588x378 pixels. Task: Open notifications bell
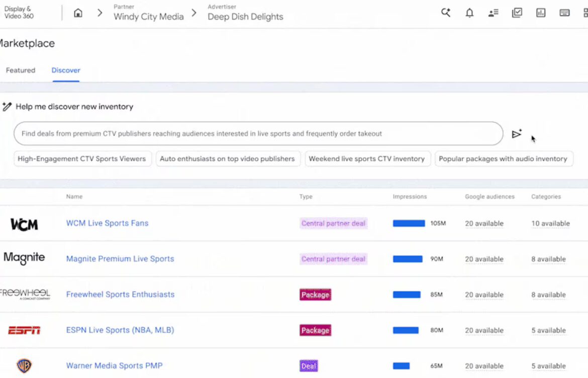(x=469, y=13)
